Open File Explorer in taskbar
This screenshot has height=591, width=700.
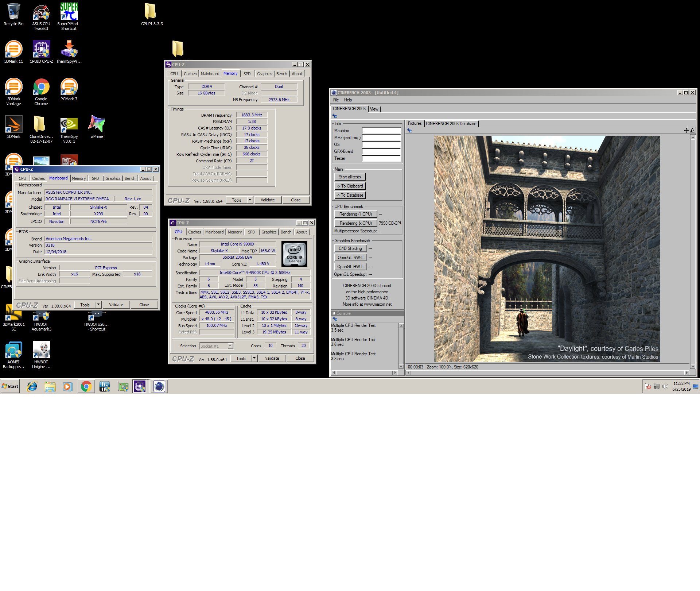coord(50,386)
